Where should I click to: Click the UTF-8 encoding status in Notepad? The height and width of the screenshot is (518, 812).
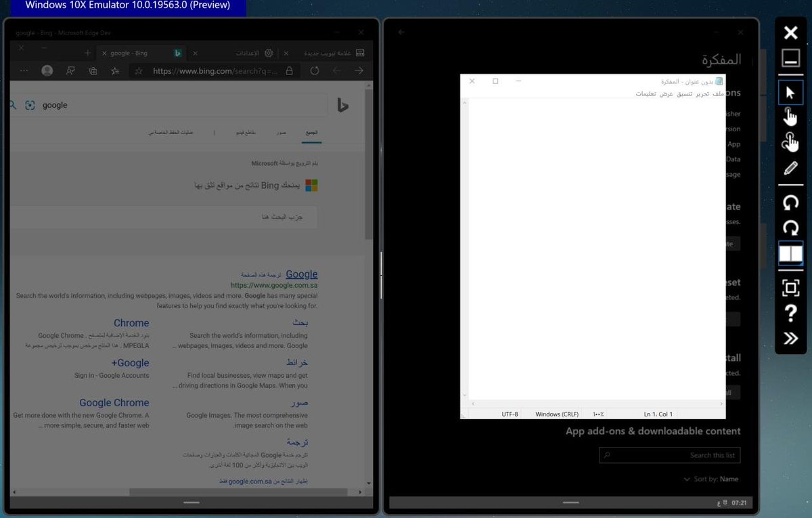click(x=510, y=414)
